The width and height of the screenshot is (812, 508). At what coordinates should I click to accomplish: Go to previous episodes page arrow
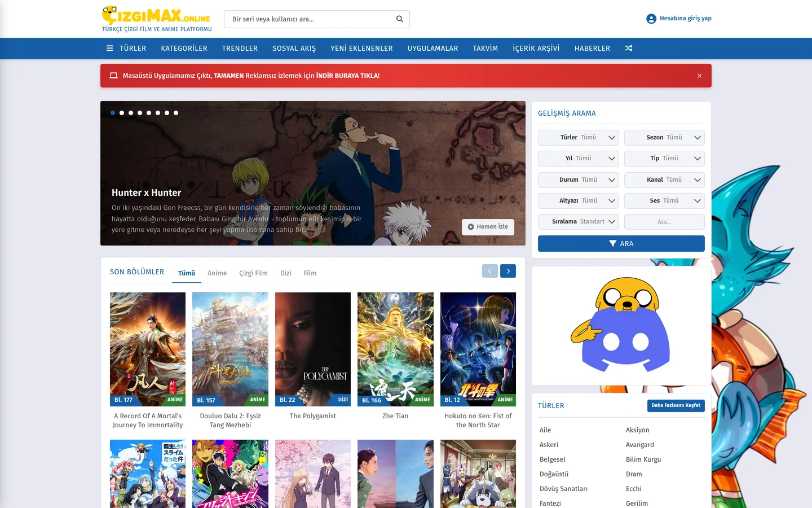[490, 271]
